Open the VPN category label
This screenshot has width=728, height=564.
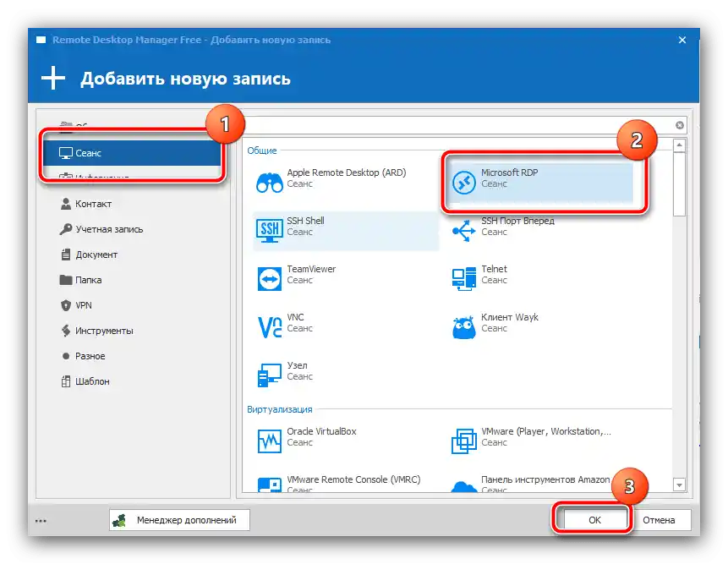click(x=84, y=305)
